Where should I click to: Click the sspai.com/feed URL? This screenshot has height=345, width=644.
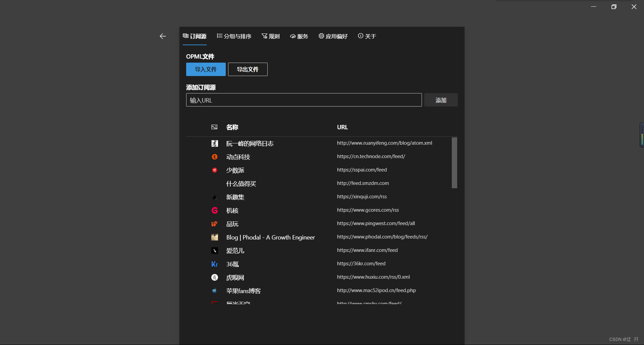pos(362,170)
